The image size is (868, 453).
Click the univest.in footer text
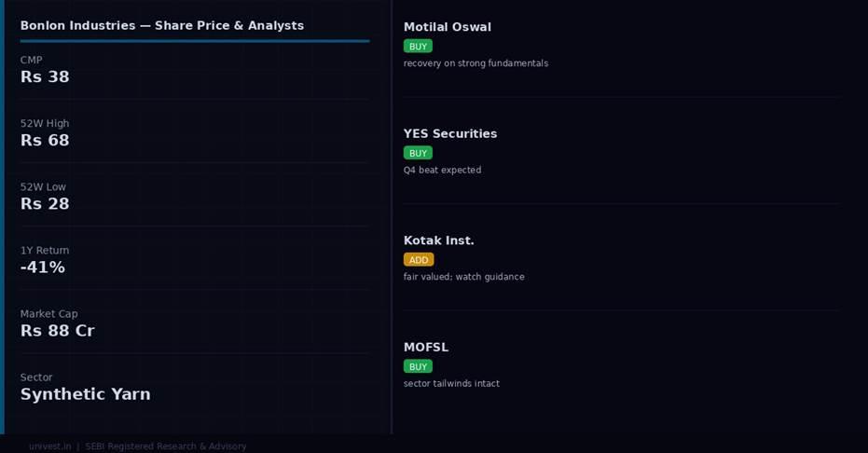(49, 446)
